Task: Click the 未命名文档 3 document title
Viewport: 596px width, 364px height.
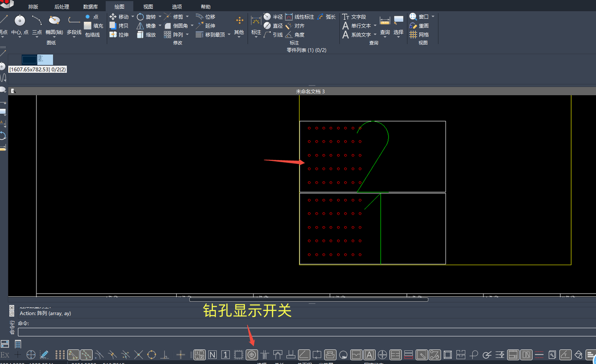Action: [310, 91]
